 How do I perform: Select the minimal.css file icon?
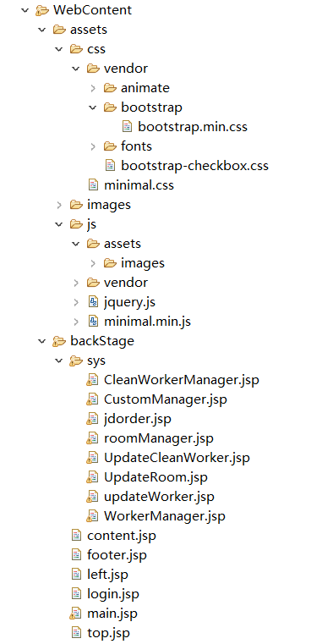(x=94, y=184)
